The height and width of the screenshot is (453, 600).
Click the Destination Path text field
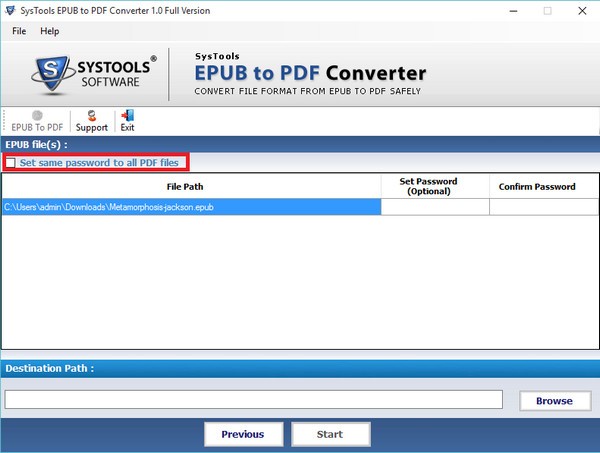click(253, 400)
